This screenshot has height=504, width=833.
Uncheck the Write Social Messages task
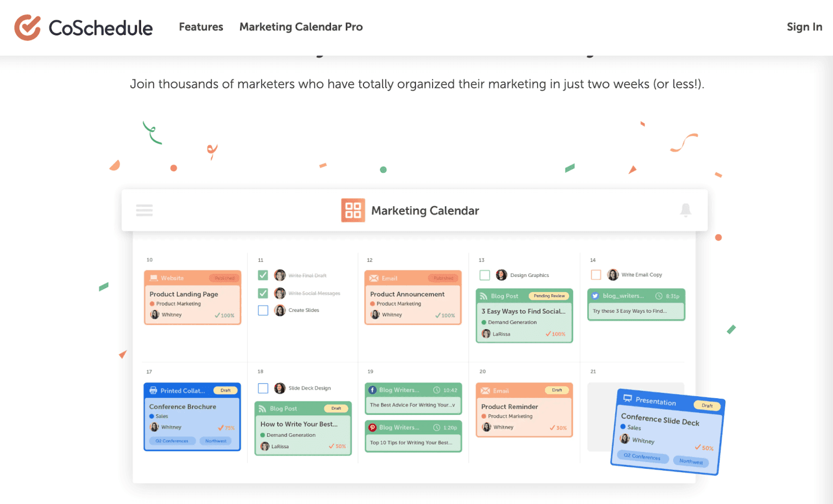(263, 293)
